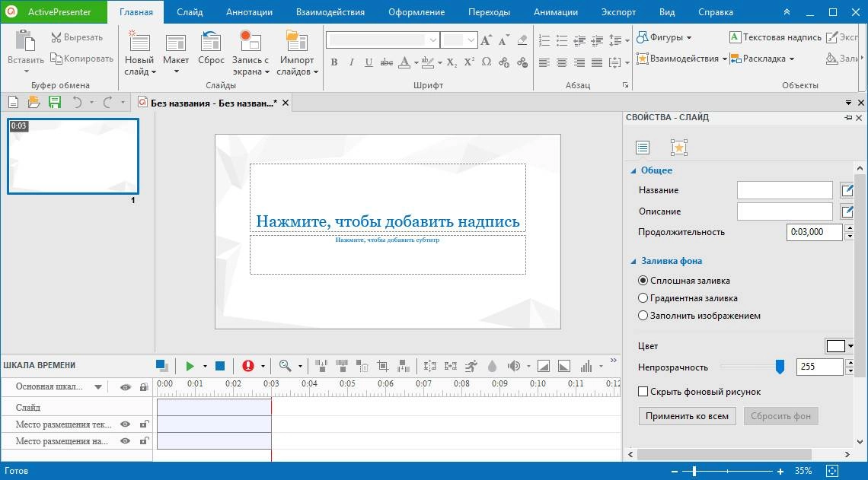Open the font size dropdown

[x=471, y=40]
